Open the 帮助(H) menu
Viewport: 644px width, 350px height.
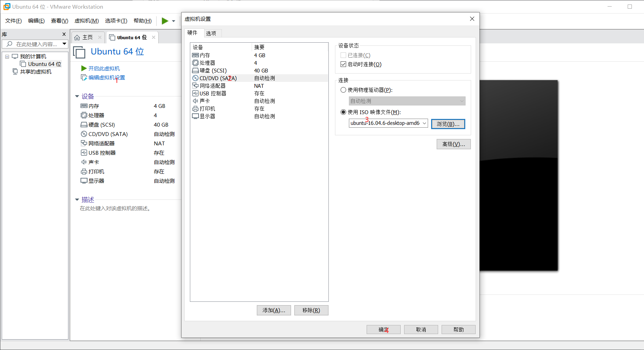coord(143,21)
